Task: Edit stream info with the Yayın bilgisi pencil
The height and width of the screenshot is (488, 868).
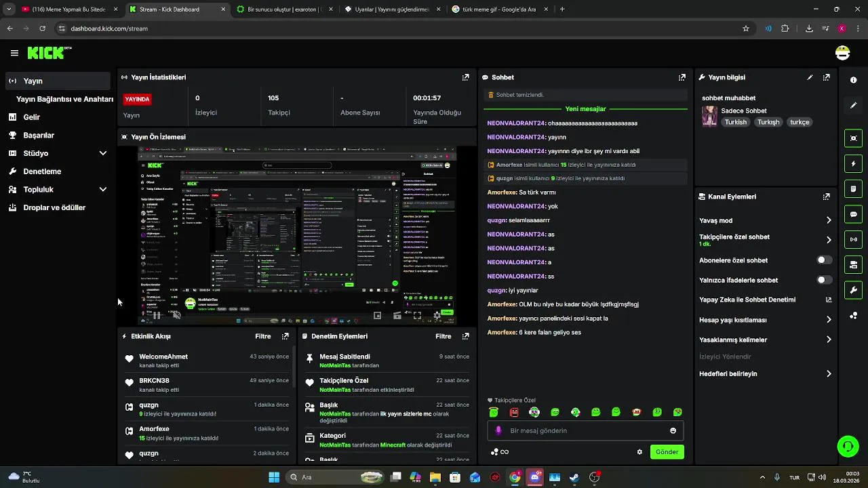Action: pos(810,77)
